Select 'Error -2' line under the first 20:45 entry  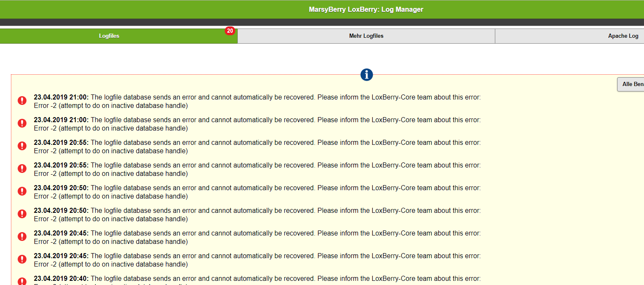[111, 242]
